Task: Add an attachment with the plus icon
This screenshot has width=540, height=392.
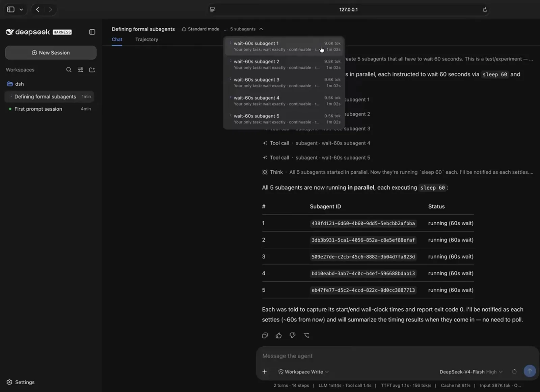Action: (x=265, y=372)
